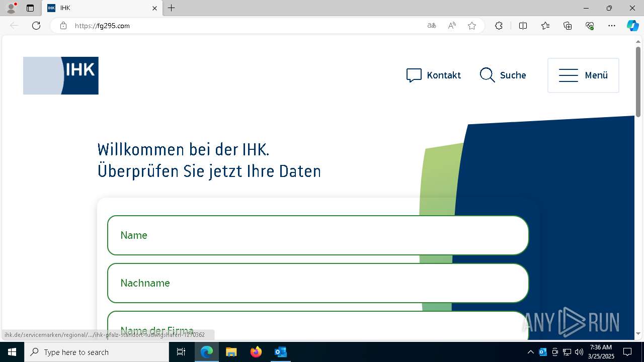View site information via lock icon
The width and height of the screenshot is (644, 362).
63,26
